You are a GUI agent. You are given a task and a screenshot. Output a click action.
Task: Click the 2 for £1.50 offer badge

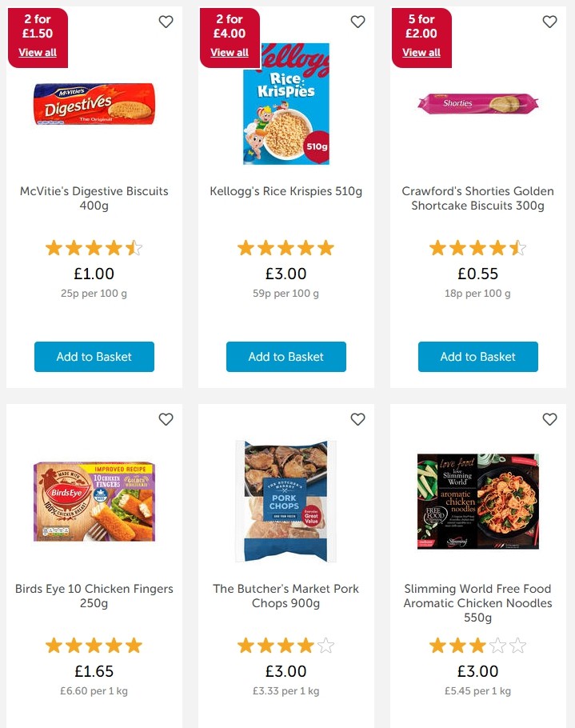click(x=37, y=25)
